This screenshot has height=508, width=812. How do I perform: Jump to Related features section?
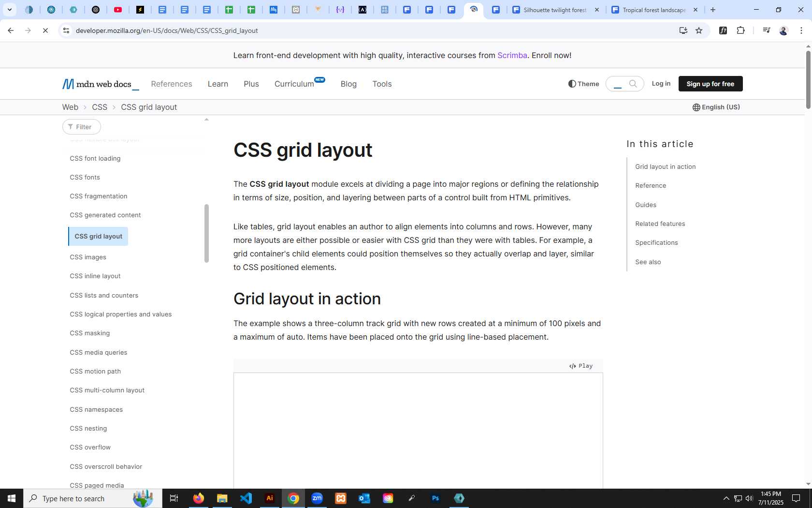(660, 224)
